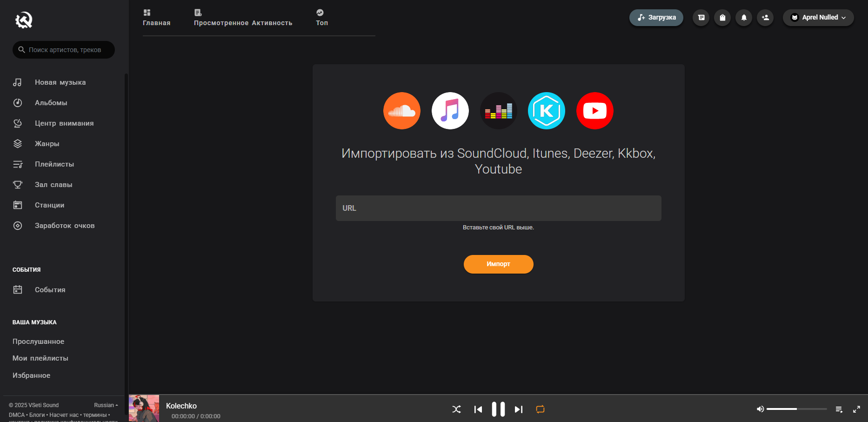Click the SoundCloud import icon
Screen dimensions: 868x422
tap(402, 111)
